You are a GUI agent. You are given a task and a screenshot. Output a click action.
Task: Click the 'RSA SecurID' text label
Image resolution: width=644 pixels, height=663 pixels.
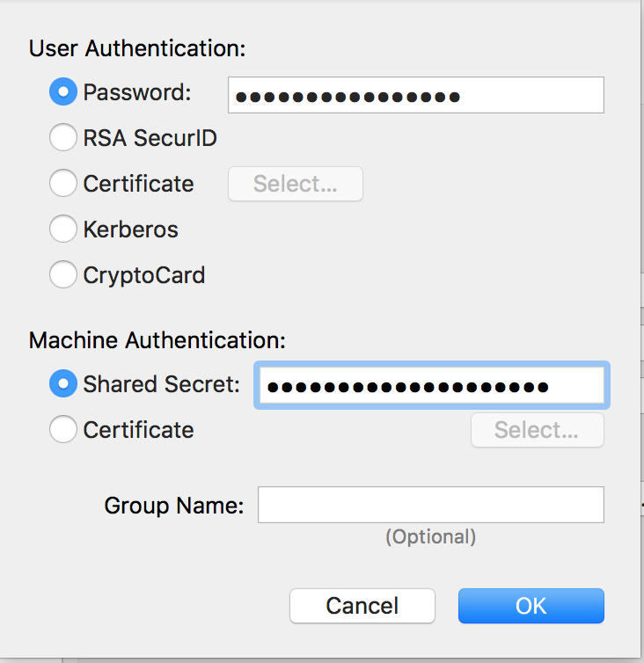(x=150, y=138)
